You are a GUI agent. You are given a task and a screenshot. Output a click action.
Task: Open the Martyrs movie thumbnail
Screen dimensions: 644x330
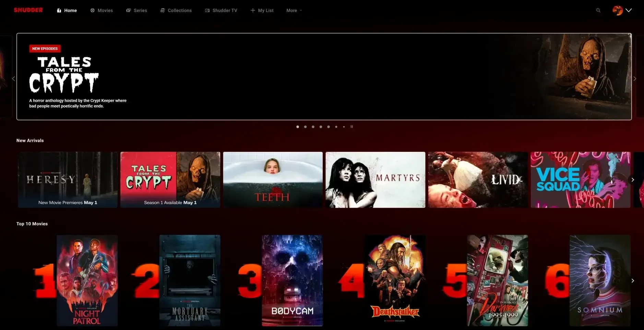point(375,180)
